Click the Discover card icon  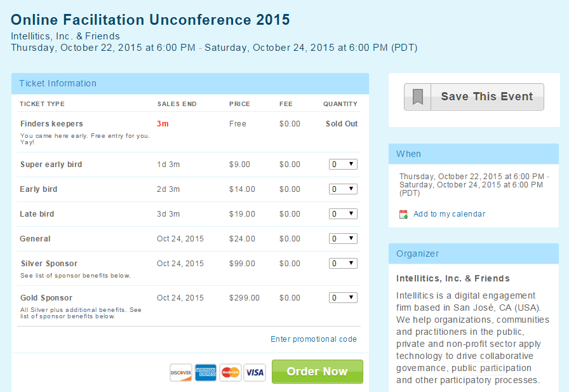click(x=181, y=372)
